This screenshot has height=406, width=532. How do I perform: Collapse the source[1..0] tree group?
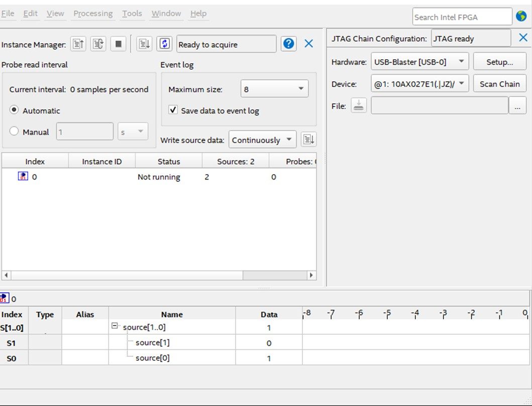[x=115, y=326]
